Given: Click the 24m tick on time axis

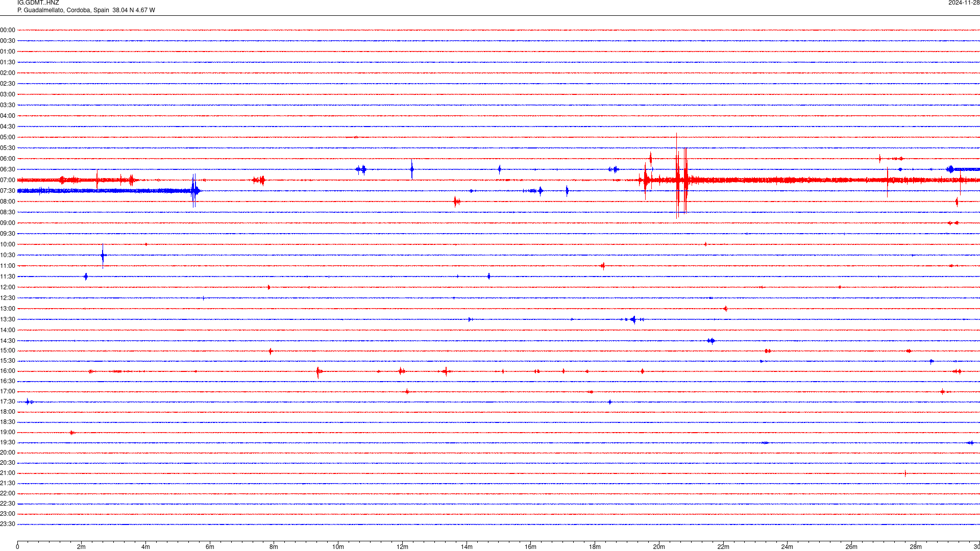Looking at the screenshot, I should click(787, 547).
